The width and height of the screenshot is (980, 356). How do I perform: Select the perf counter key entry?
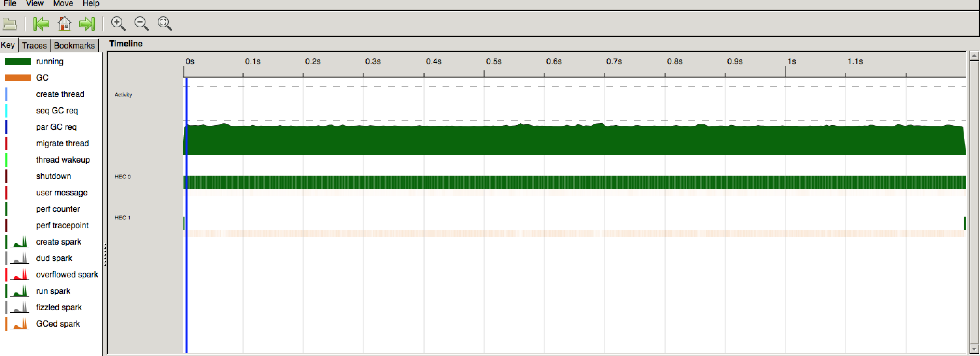click(x=58, y=209)
